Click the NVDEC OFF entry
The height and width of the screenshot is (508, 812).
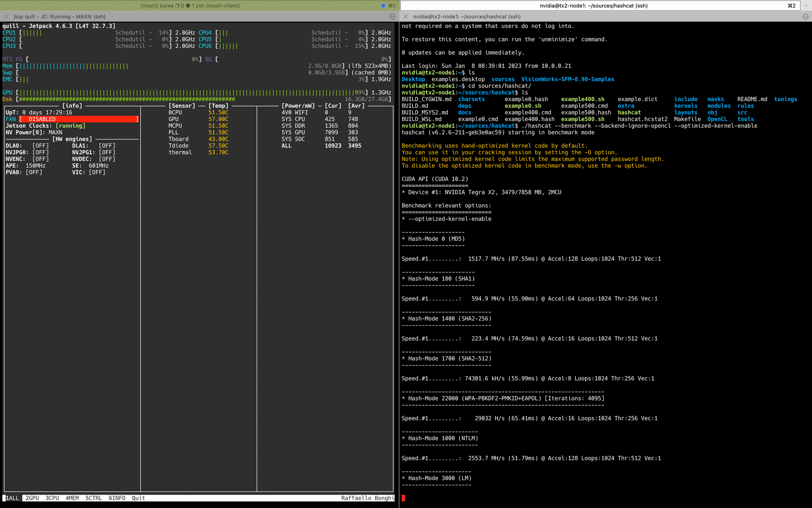(x=94, y=159)
